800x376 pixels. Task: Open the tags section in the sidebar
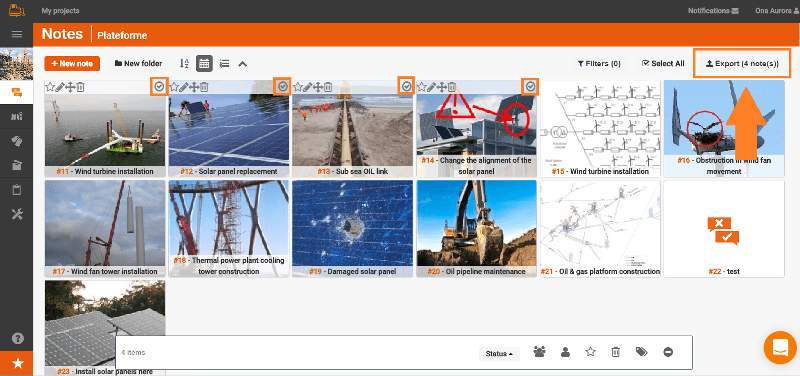click(17, 142)
